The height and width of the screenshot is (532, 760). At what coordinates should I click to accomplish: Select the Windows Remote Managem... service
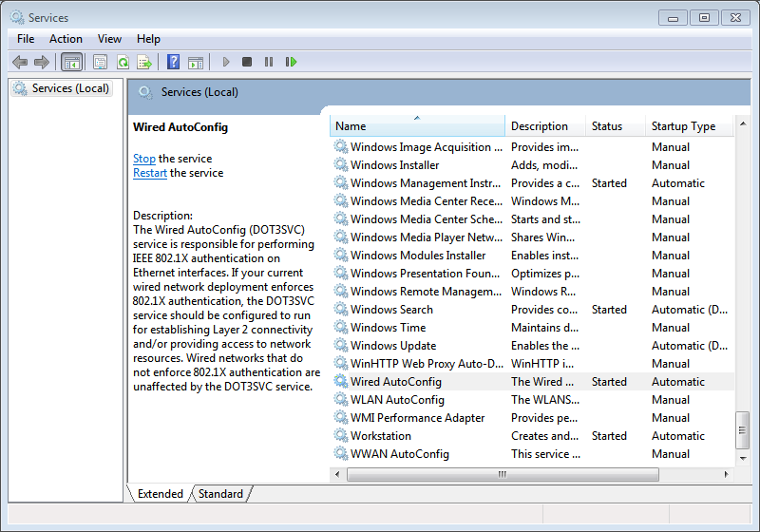point(532,292)
